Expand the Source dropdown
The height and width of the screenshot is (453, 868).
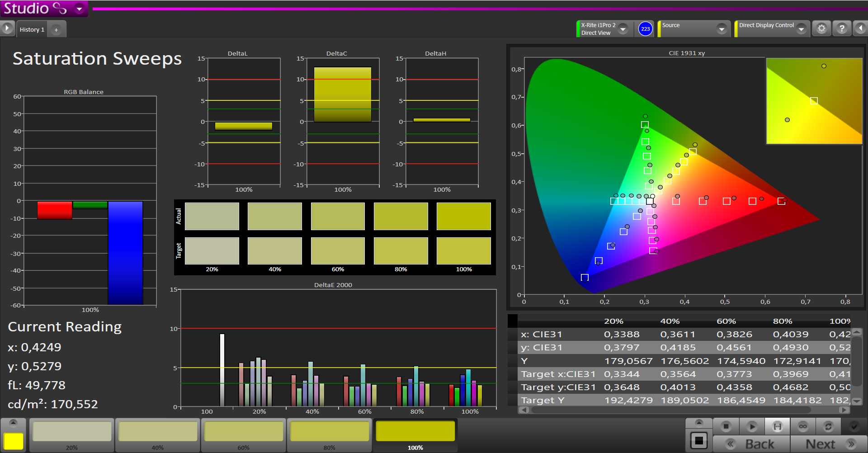(722, 29)
